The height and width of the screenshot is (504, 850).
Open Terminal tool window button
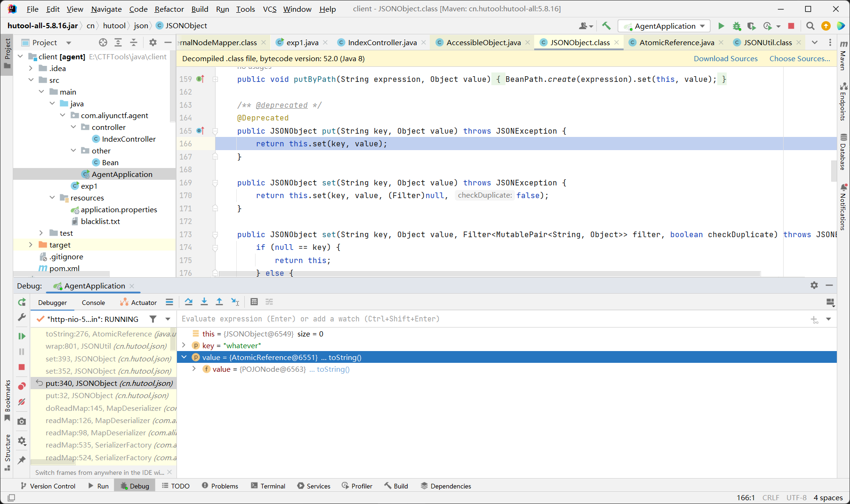(268, 486)
